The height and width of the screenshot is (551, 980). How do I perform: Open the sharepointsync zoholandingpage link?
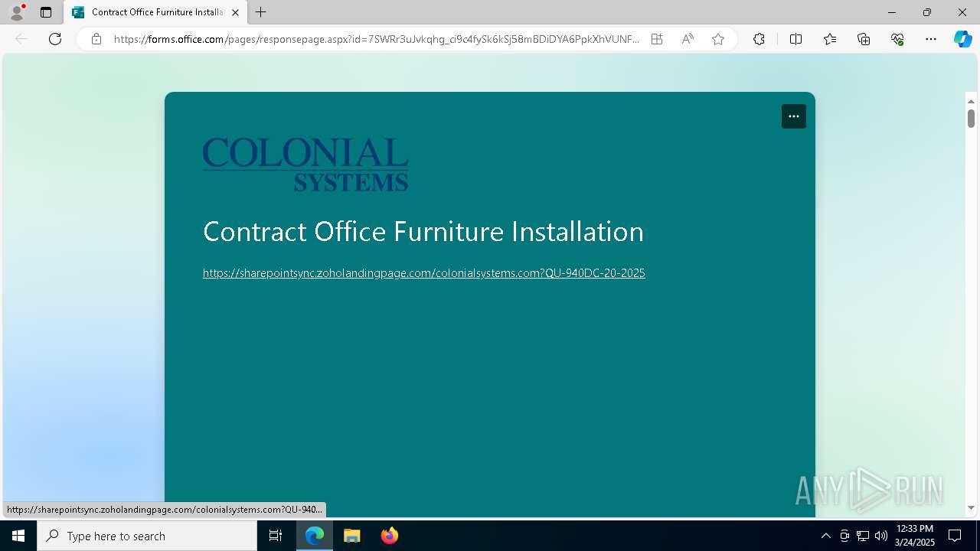pos(424,273)
